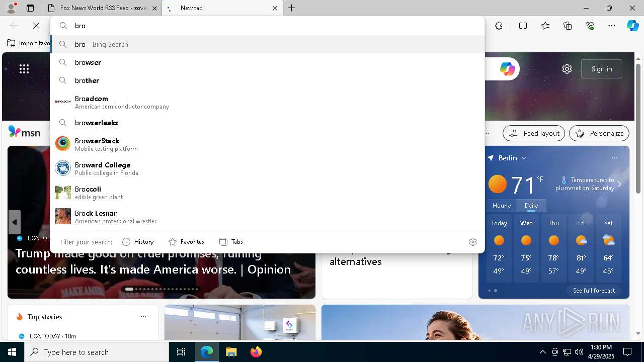Switch to the New tab tab

pos(221,8)
